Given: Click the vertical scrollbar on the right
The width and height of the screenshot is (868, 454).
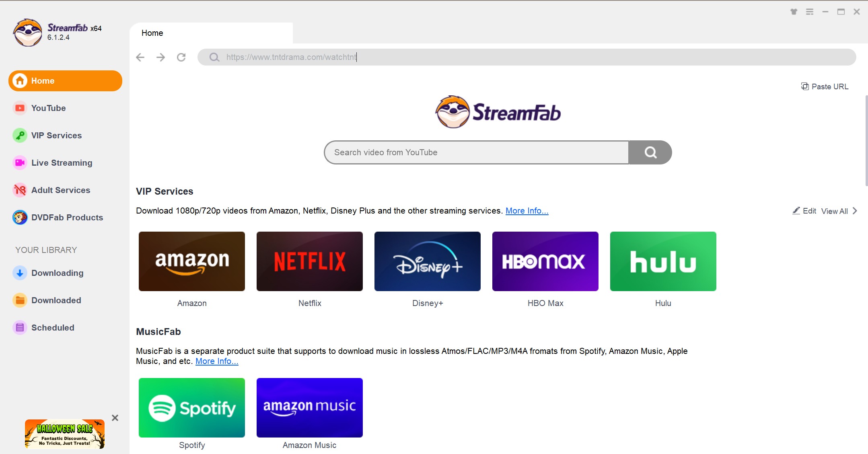Looking at the screenshot, I should point(866,141).
